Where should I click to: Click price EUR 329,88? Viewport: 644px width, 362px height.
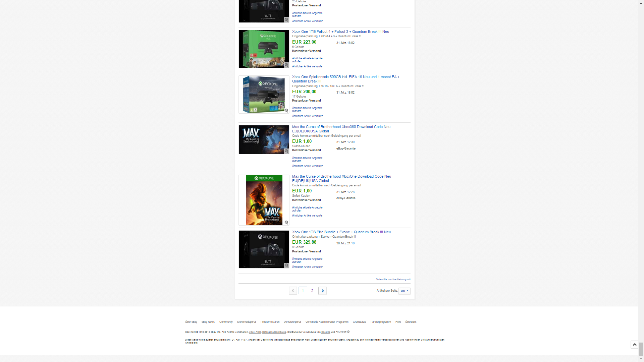[304, 242]
